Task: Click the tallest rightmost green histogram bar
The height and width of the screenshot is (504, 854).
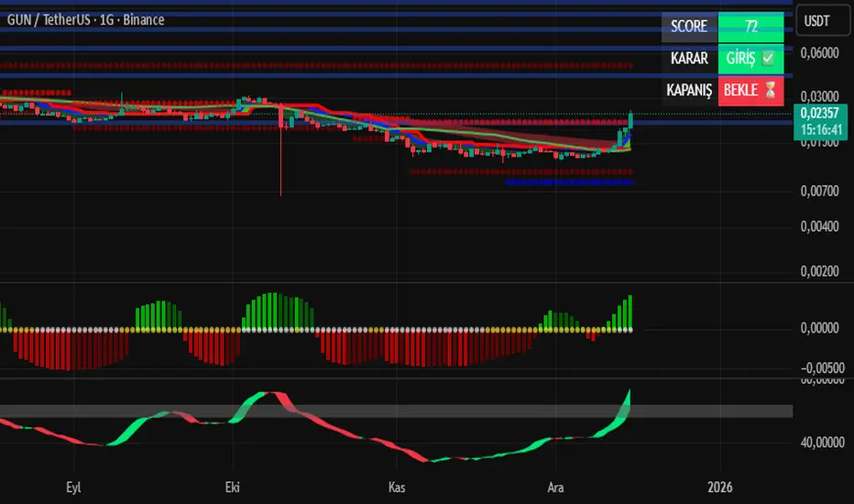Action: coord(630,312)
